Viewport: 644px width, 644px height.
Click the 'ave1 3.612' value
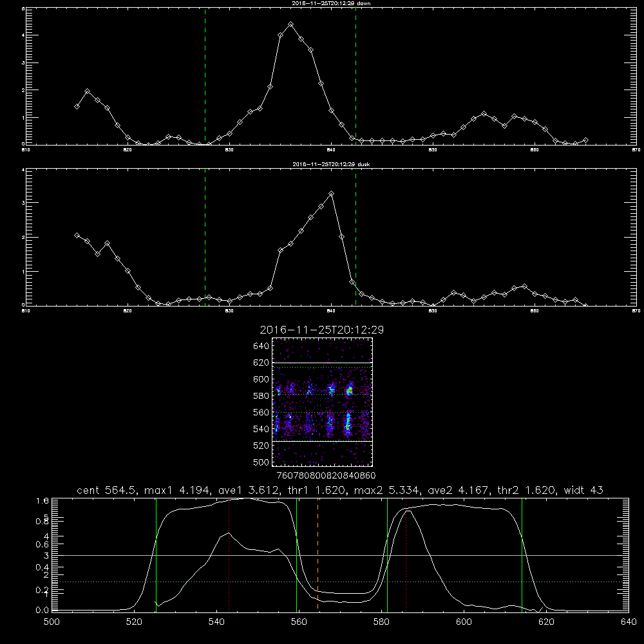[249, 490]
